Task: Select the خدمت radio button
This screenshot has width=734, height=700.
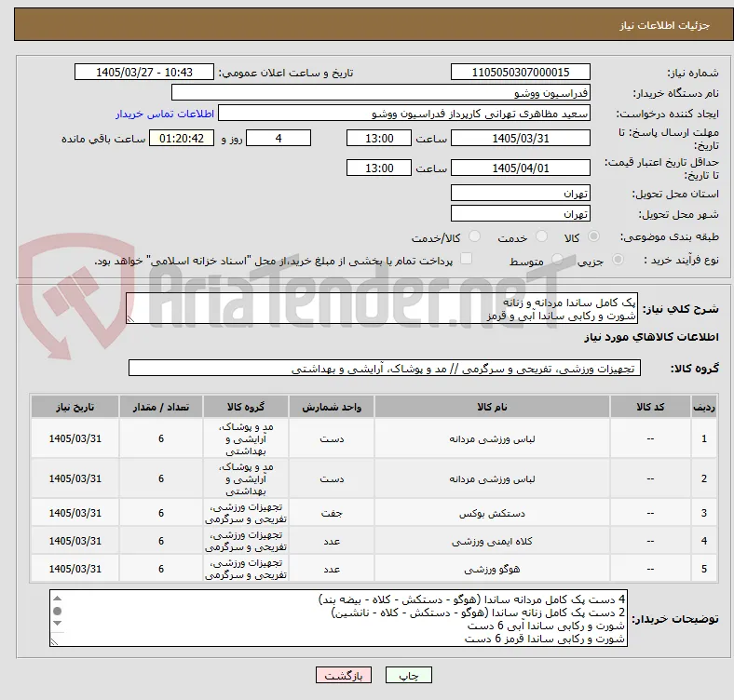Action: click(541, 236)
